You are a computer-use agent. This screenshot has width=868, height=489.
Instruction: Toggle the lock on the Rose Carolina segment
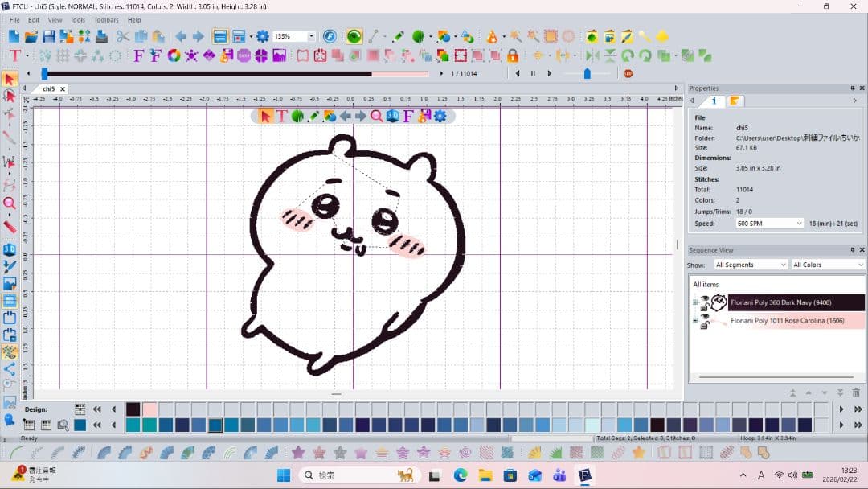click(x=704, y=326)
